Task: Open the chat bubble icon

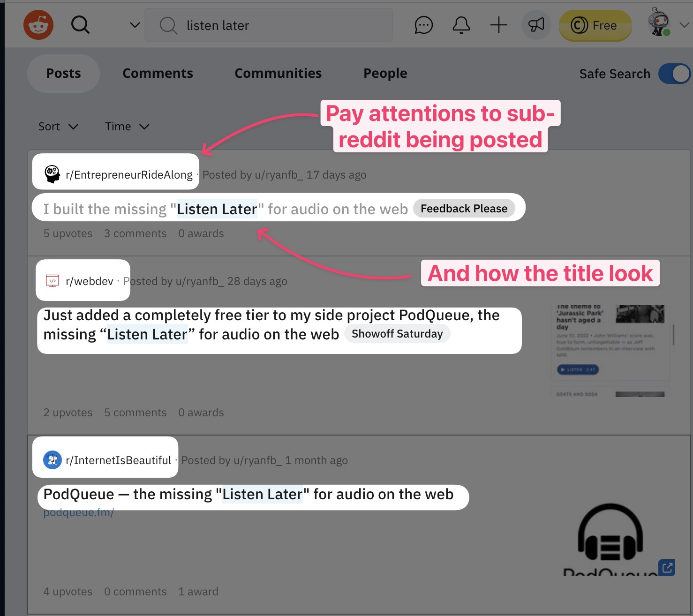Action: pos(423,25)
